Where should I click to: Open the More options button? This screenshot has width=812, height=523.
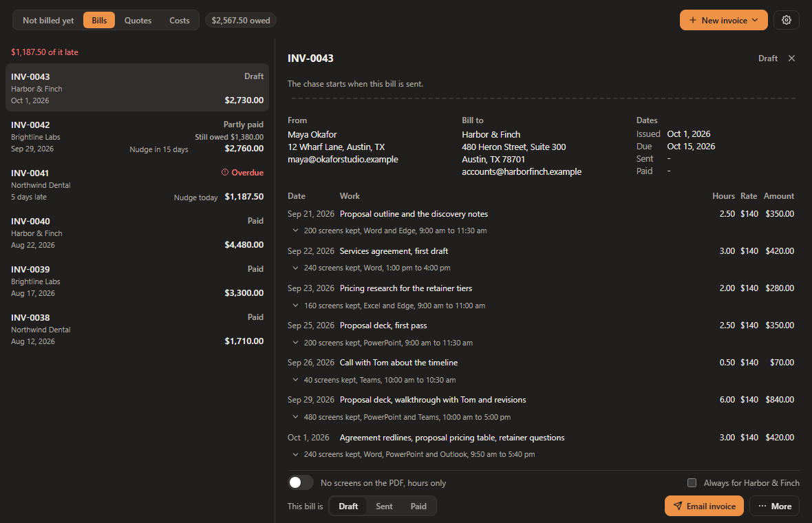pyautogui.click(x=775, y=506)
